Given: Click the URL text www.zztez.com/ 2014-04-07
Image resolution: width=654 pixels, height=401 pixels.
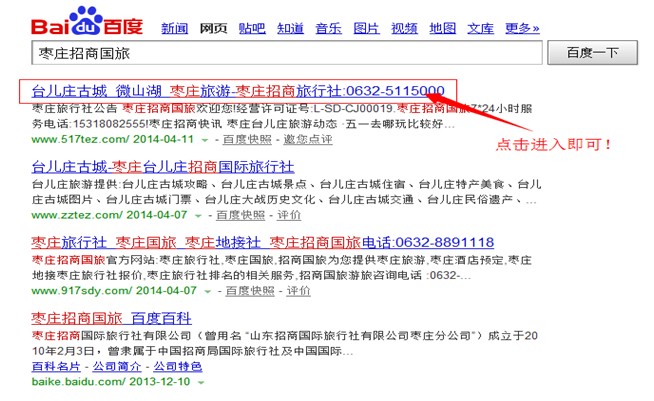Looking at the screenshot, I should tap(109, 215).
